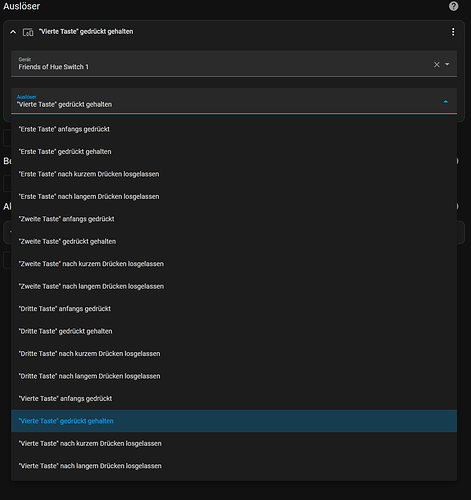Screen dimensions: 471x500
Task: Click the Auslöser selection field
Action: 234,101
